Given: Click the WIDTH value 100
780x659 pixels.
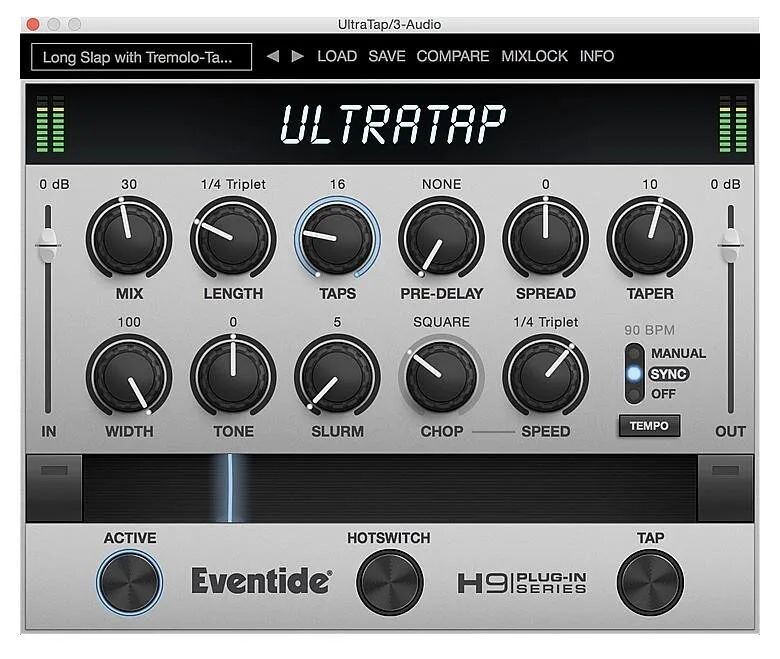Looking at the screenshot, I should 129,322.
